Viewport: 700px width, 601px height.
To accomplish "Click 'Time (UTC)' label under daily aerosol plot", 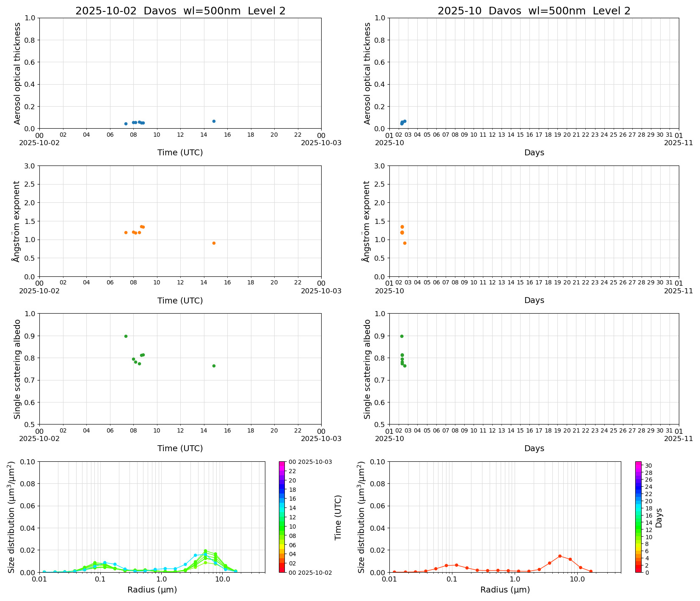I will pos(180,153).
